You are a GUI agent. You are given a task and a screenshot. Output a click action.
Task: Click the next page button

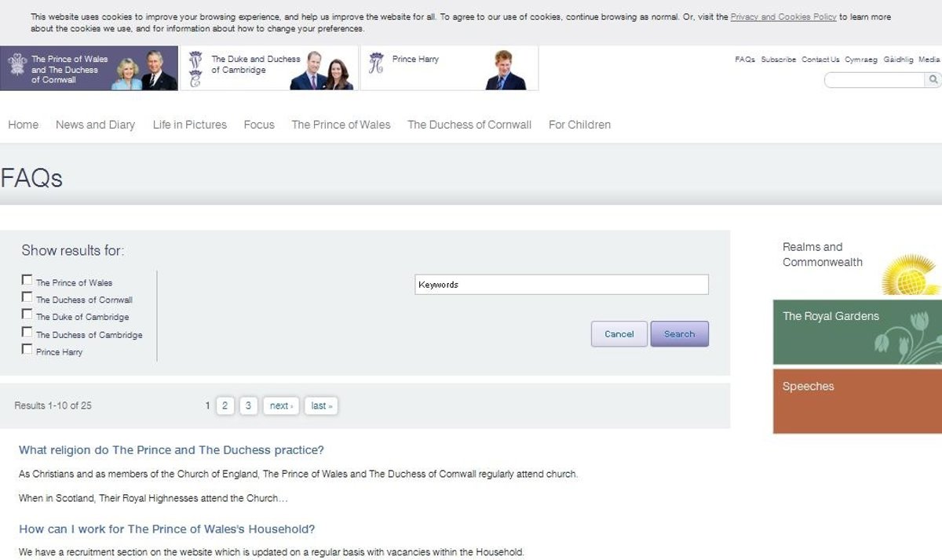[x=281, y=405]
